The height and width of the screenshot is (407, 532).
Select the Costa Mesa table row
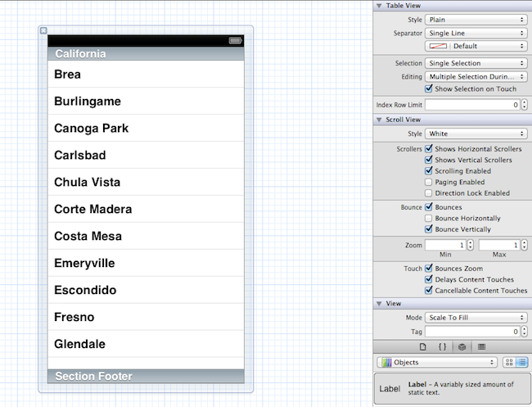point(146,236)
